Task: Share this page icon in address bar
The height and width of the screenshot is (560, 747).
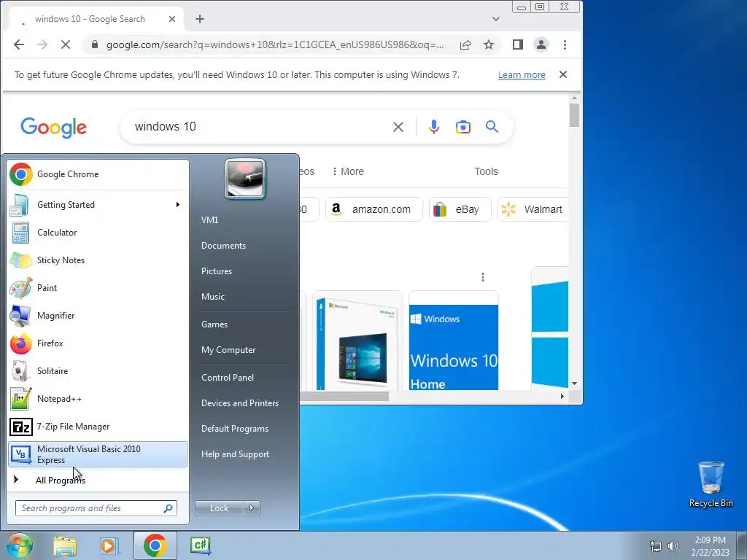Action: [x=465, y=44]
